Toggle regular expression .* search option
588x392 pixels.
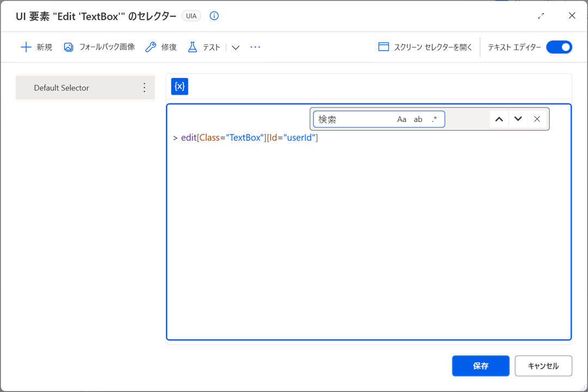coord(434,119)
